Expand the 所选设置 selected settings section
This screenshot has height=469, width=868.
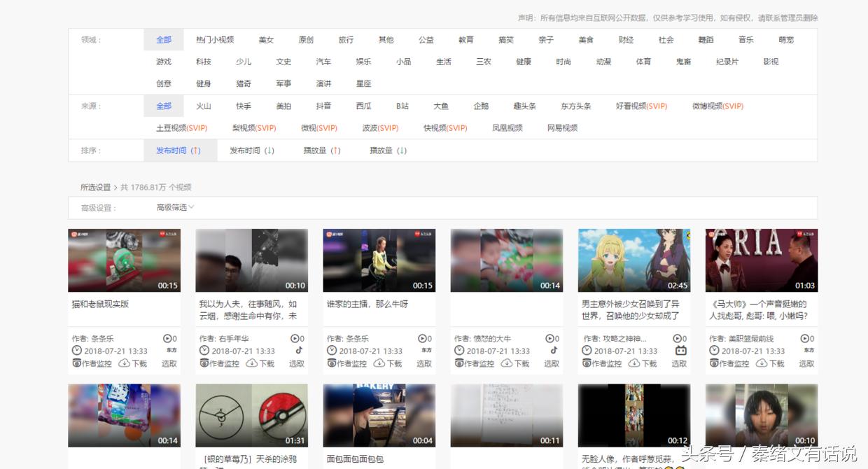point(97,187)
